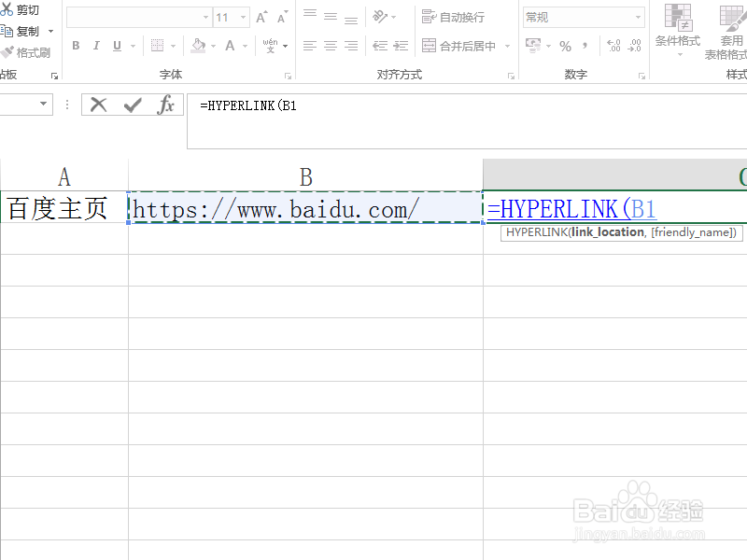
Task: Select column A header
Action: (64, 177)
